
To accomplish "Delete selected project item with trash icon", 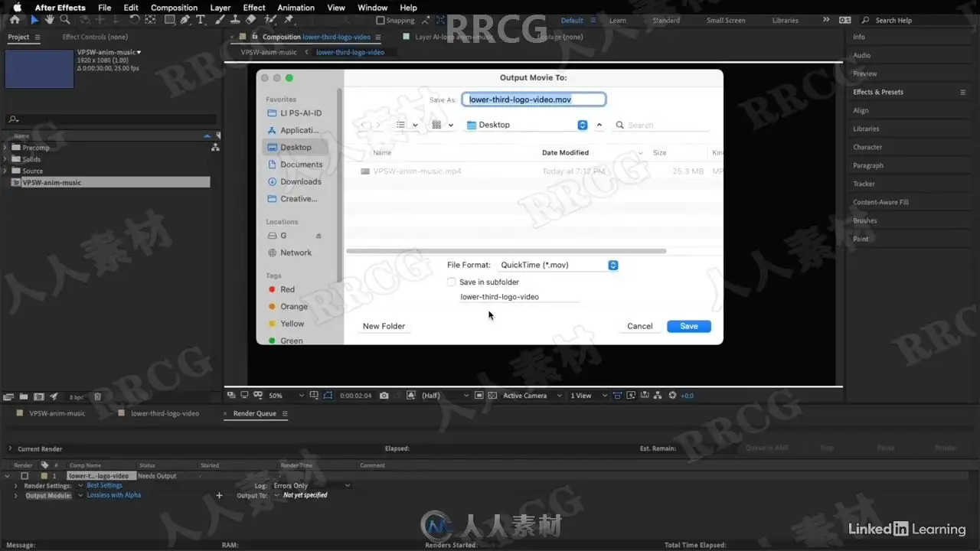I will [97, 396].
